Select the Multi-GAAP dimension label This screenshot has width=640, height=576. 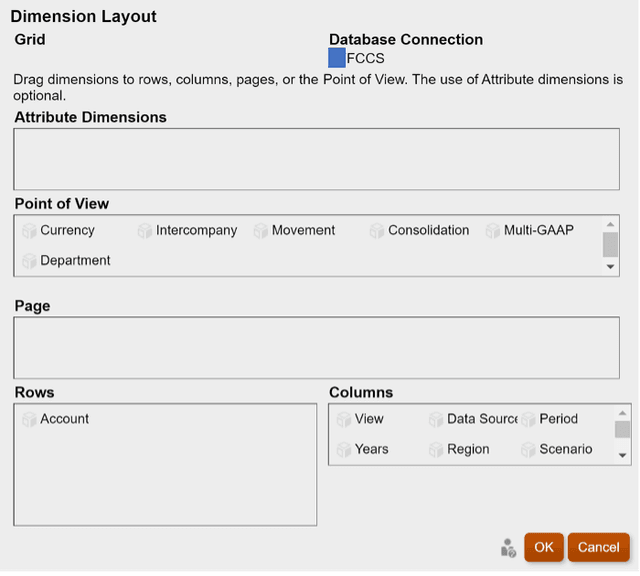click(539, 230)
